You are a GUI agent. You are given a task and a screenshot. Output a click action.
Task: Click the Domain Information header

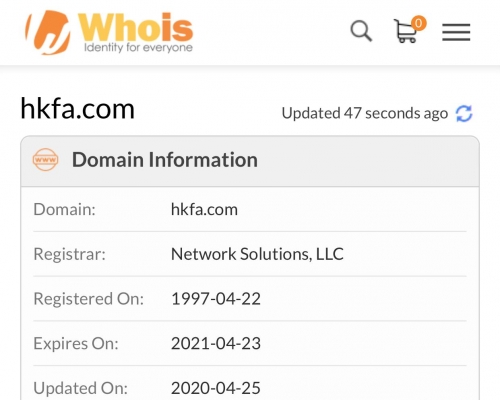(165, 159)
